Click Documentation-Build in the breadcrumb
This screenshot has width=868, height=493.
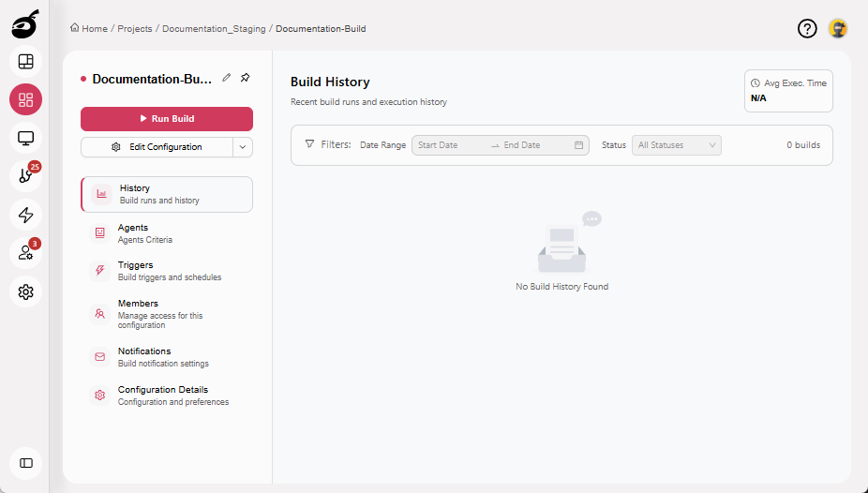(x=321, y=29)
